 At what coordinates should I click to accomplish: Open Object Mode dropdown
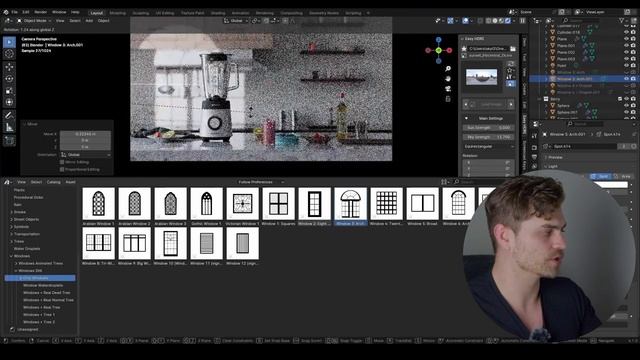click(34, 20)
